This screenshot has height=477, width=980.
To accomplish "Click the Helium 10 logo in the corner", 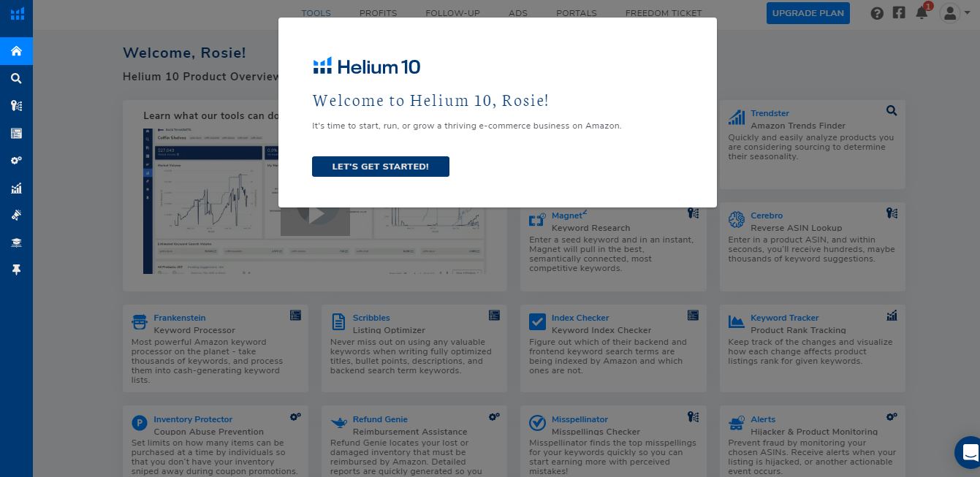I will [x=16, y=13].
